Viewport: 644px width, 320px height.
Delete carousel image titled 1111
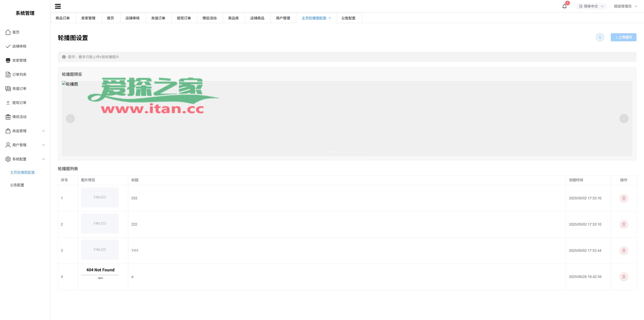tap(624, 251)
